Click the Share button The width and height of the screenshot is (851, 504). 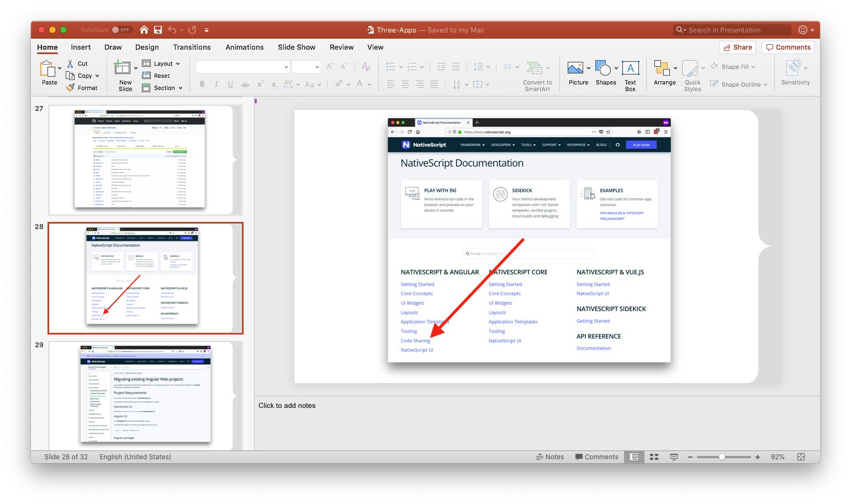738,47
